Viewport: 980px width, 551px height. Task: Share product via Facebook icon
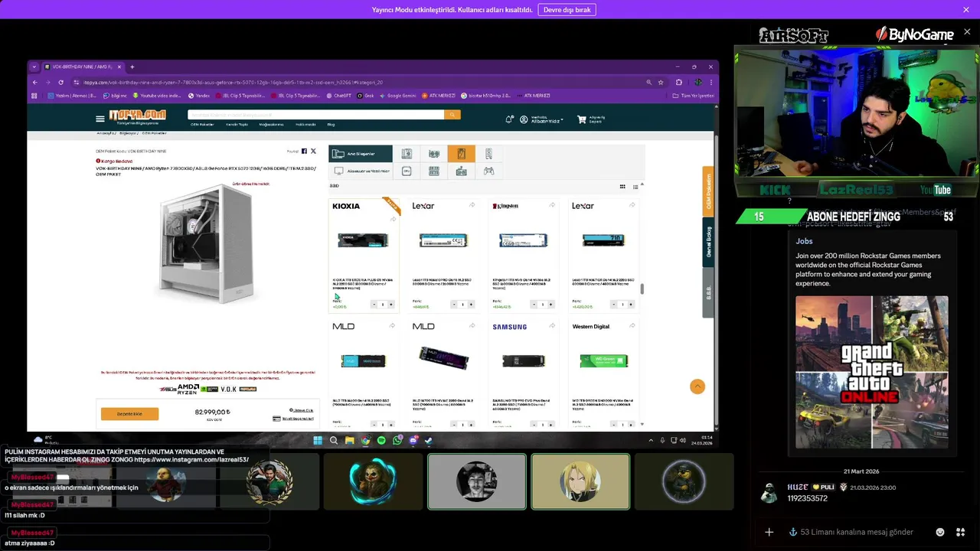tap(304, 152)
